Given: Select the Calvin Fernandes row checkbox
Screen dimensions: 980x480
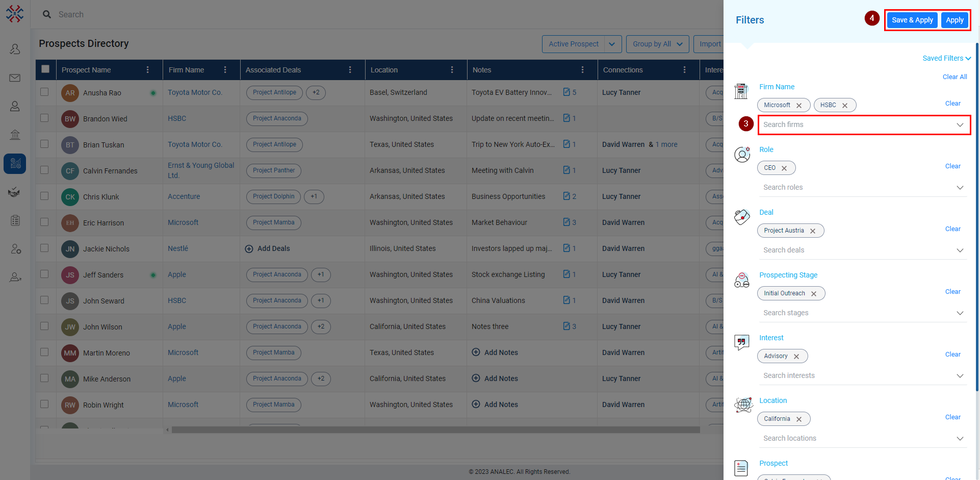Looking at the screenshot, I should 44,170.
